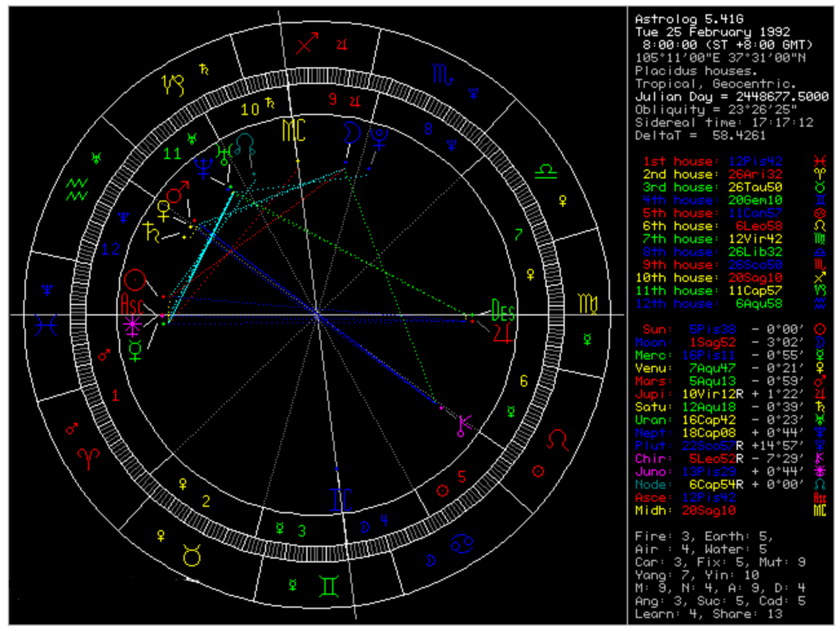The image size is (840, 631).
Task: Select the 'Asce: 12Pis42' row
Action: click(686, 497)
